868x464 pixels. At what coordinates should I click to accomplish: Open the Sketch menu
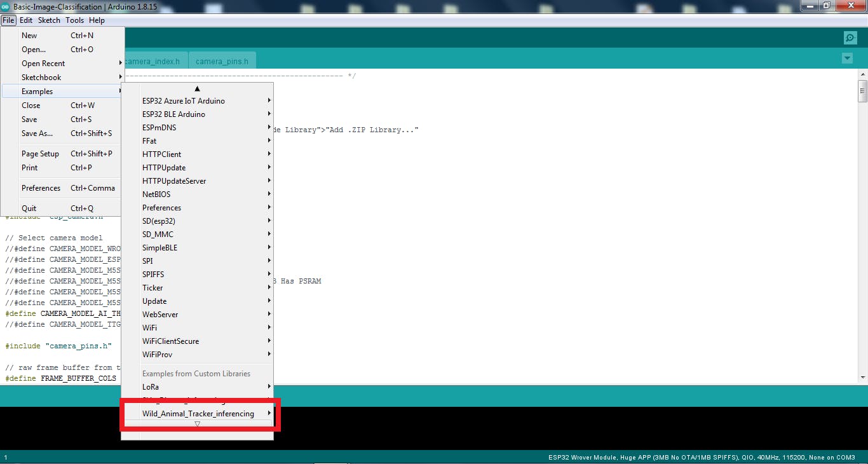click(x=49, y=20)
